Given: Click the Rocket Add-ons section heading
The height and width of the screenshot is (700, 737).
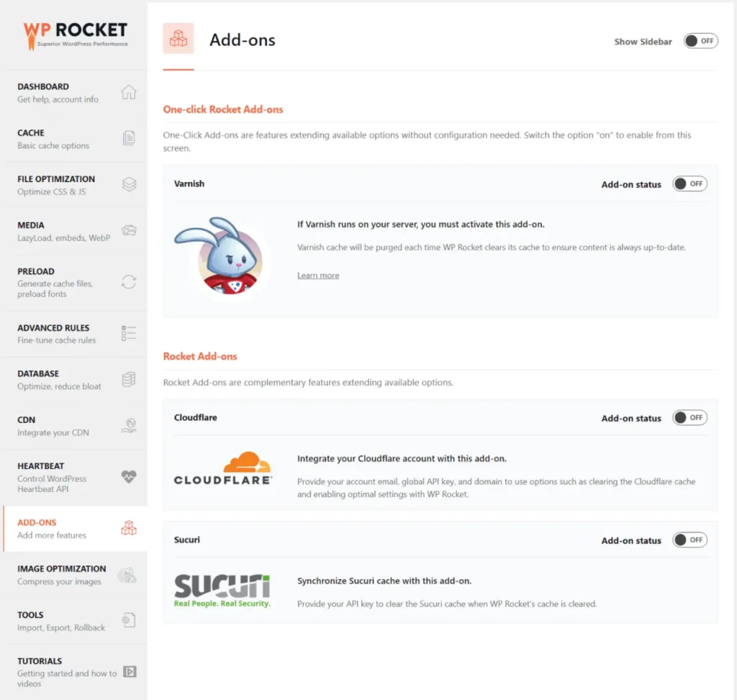Looking at the screenshot, I should click(200, 356).
